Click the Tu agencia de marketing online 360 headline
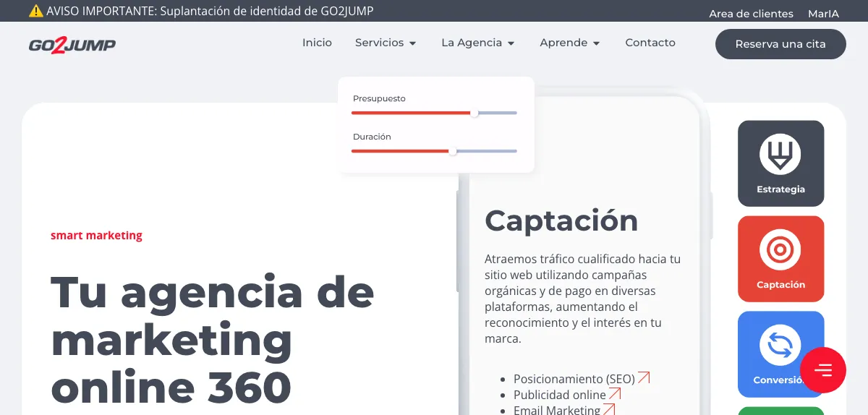This screenshot has height=415, width=868. pyautogui.click(x=213, y=340)
